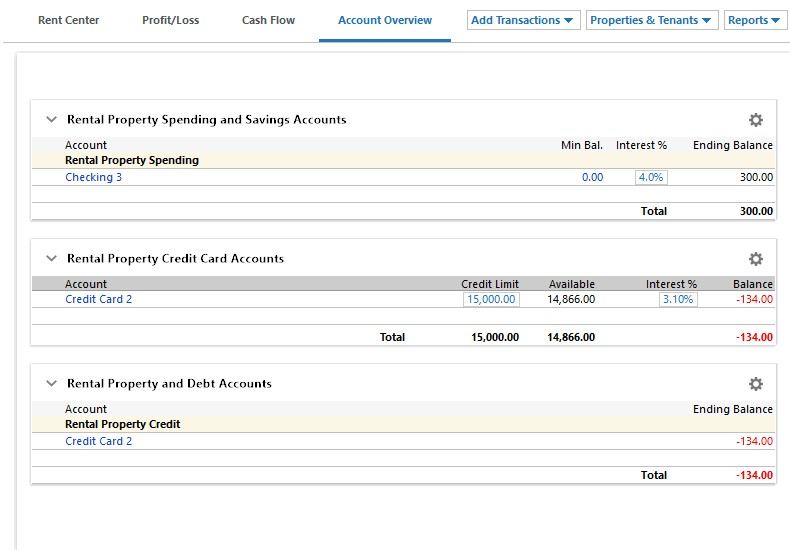Open the Reports dropdown menu
This screenshot has width=790, height=550.
754,20
